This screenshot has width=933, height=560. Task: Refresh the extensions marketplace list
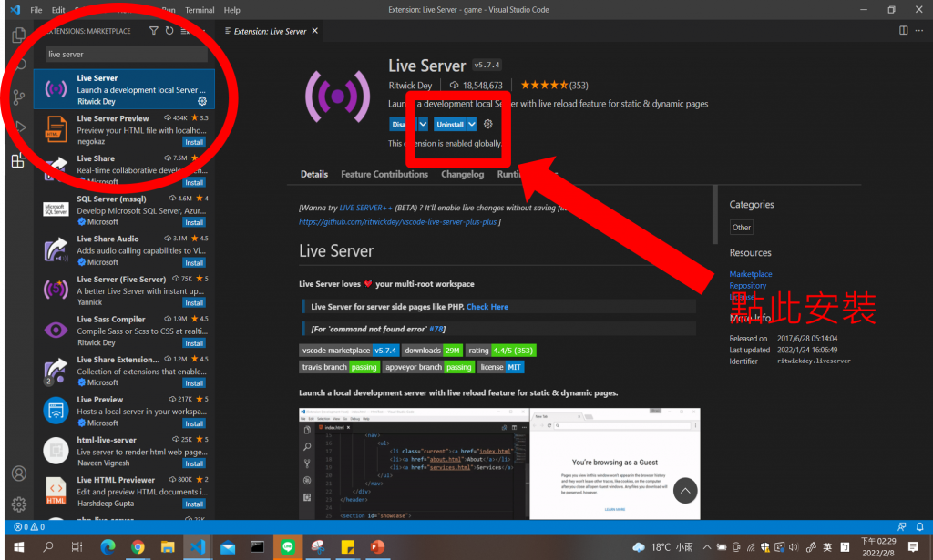click(169, 30)
